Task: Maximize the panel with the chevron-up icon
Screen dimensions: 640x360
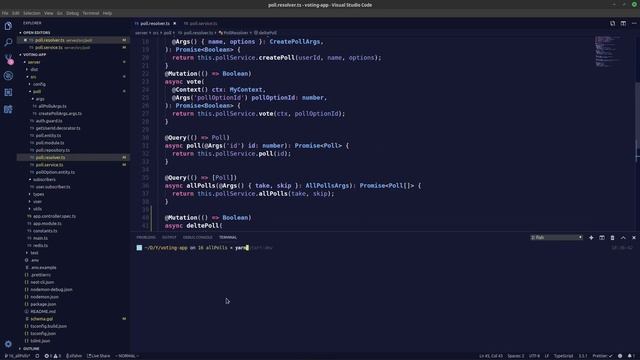Action: click(623, 238)
